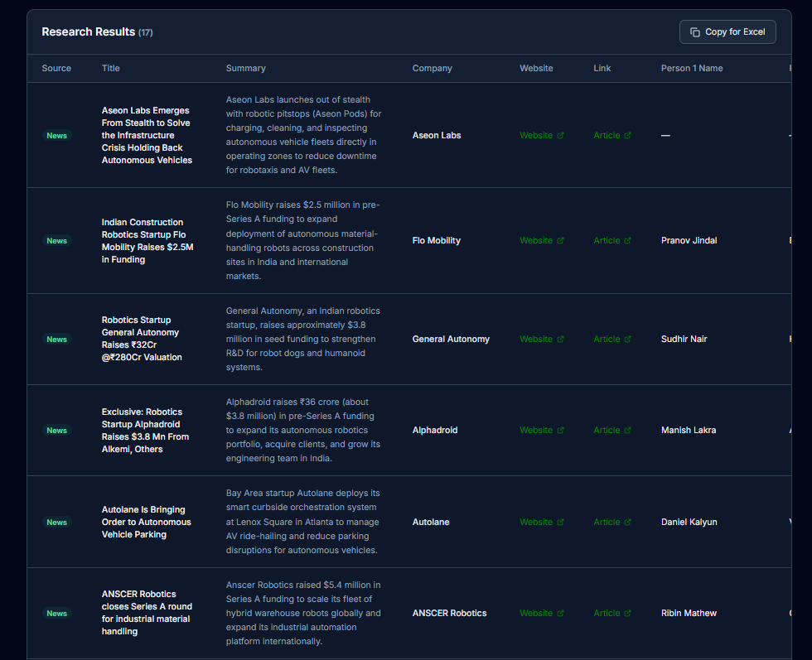Open the Alphadroid Article link
The width and height of the screenshot is (812, 660).
click(x=612, y=430)
